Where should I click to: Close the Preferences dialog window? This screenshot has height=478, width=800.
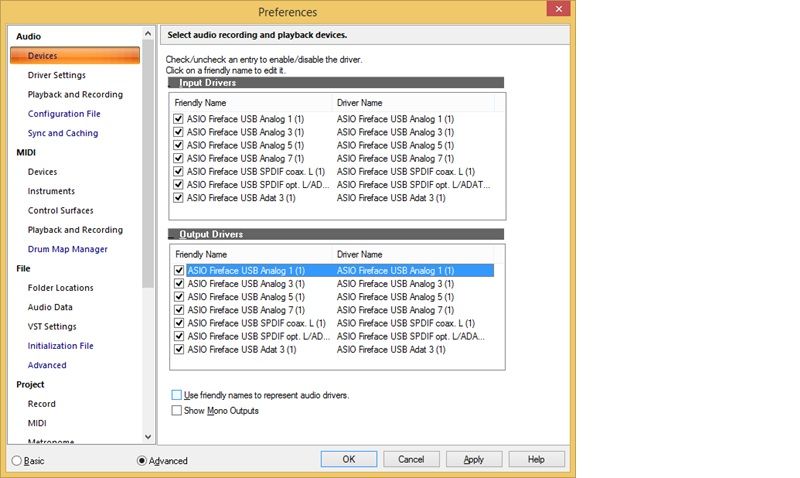tap(553, 10)
